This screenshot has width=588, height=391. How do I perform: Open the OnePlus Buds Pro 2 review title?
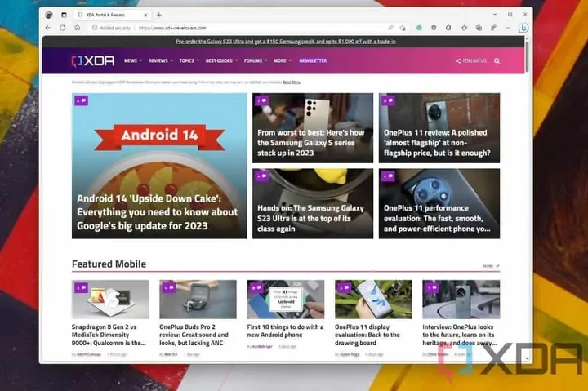(x=194, y=335)
